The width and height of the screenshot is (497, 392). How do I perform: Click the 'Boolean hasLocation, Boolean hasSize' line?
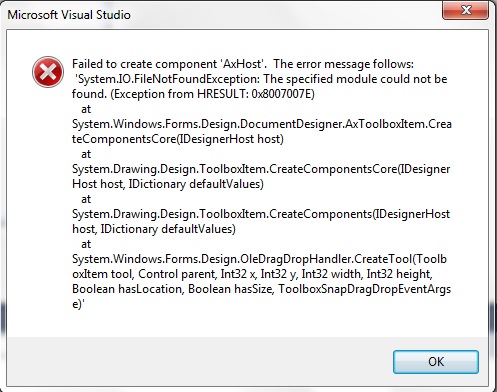click(x=261, y=289)
